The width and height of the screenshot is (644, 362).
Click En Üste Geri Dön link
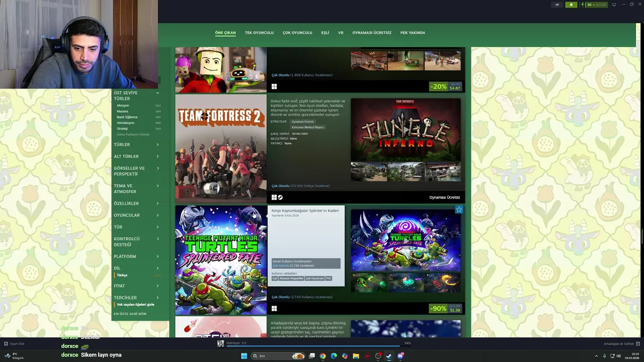(x=130, y=314)
